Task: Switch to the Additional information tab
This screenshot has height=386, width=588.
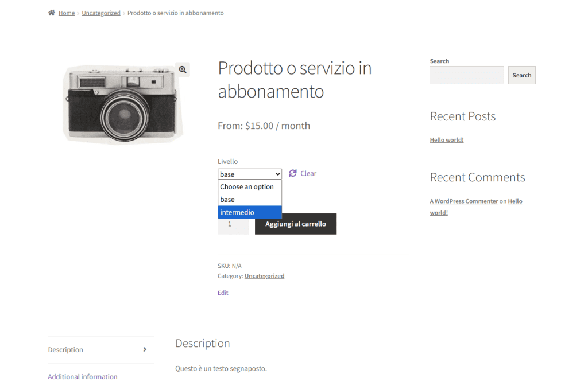Action: [82, 376]
